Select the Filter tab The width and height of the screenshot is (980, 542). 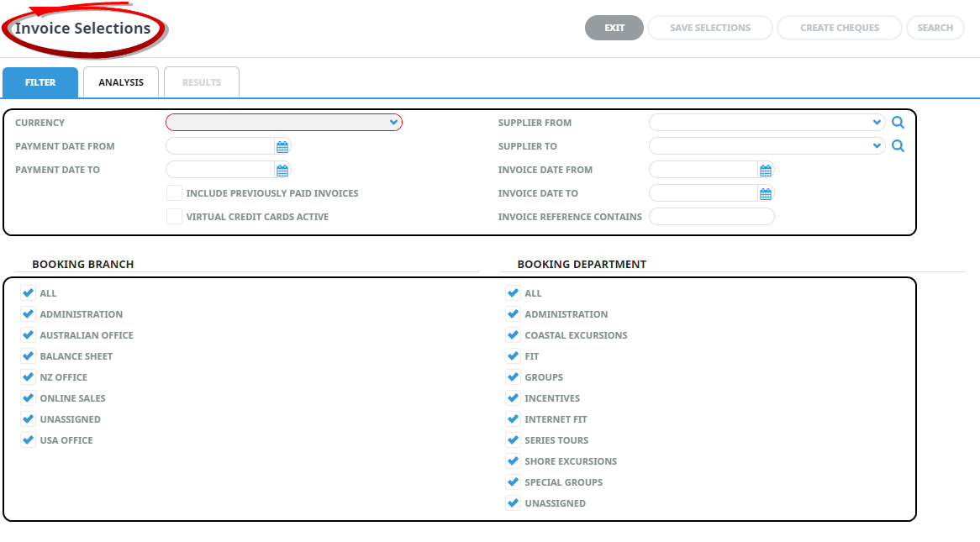(40, 82)
